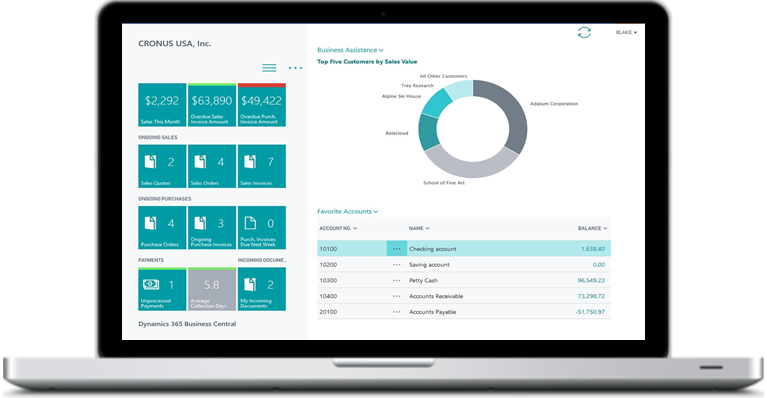Expand the Favorite Accounts dropdown
This screenshot has width=767, height=398.
tap(348, 211)
